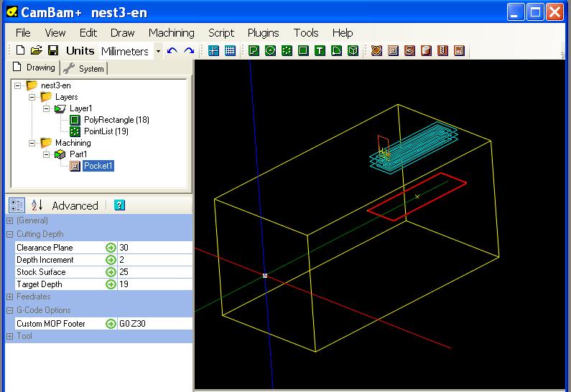The width and height of the screenshot is (571, 392).
Task: Click the Redo arrow icon
Action: [189, 51]
